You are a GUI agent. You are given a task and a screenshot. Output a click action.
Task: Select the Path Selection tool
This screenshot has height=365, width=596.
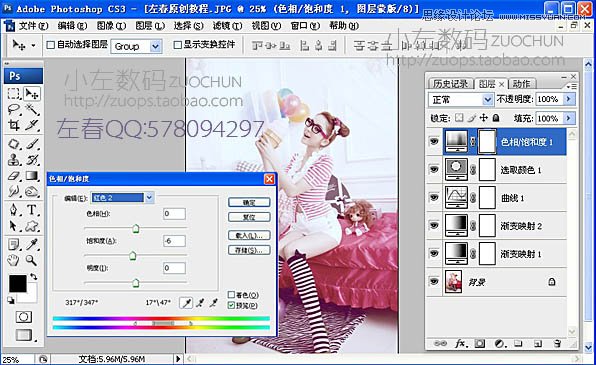pos(14,226)
